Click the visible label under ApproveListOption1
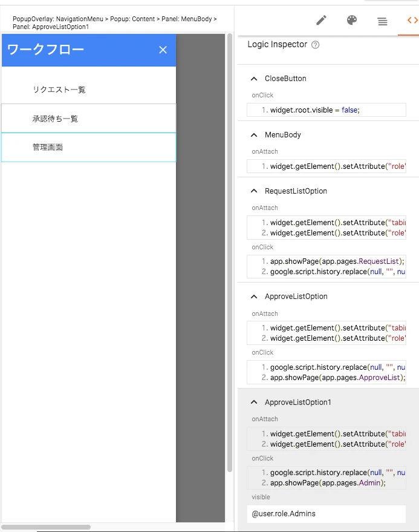This screenshot has height=532, width=419. [x=261, y=497]
